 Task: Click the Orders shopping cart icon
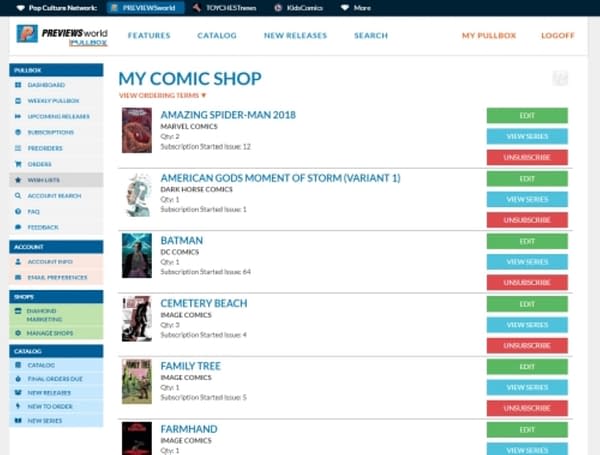tap(18, 164)
